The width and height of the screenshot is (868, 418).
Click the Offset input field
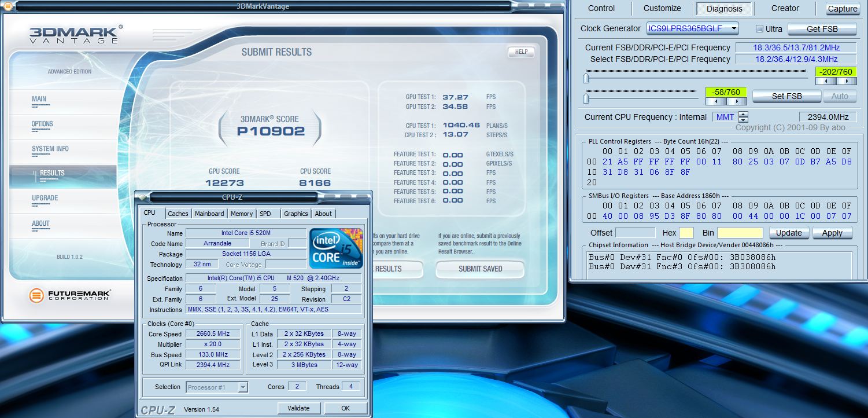pos(635,233)
